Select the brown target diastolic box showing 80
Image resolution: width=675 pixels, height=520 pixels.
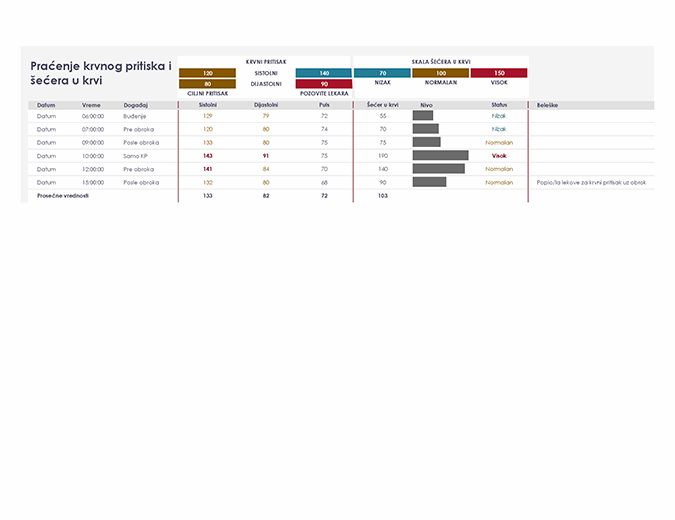tap(207, 84)
